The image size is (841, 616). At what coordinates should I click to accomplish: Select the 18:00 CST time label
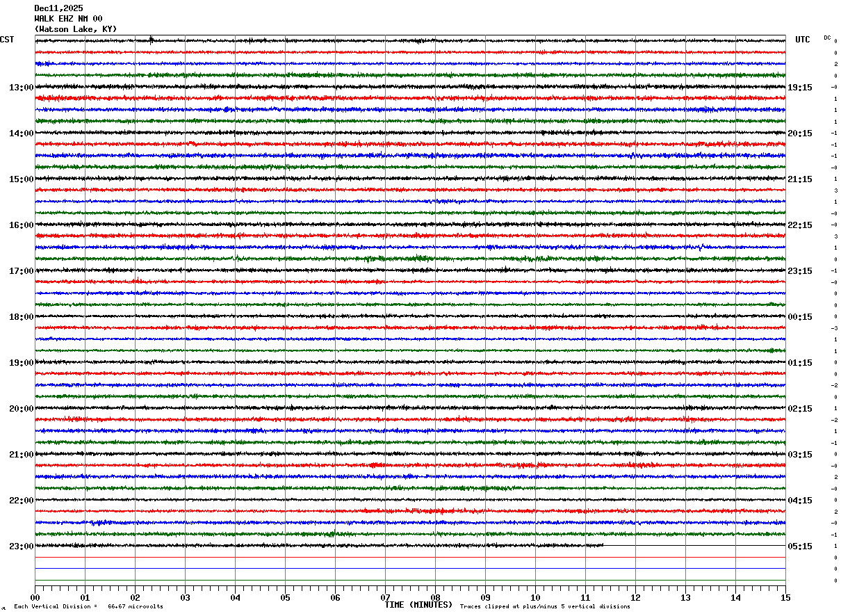[22, 317]
